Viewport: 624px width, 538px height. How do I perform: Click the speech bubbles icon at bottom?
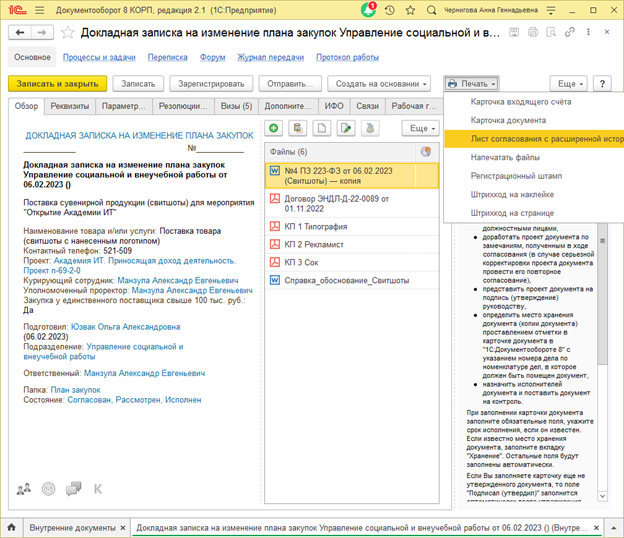point(73,489)
